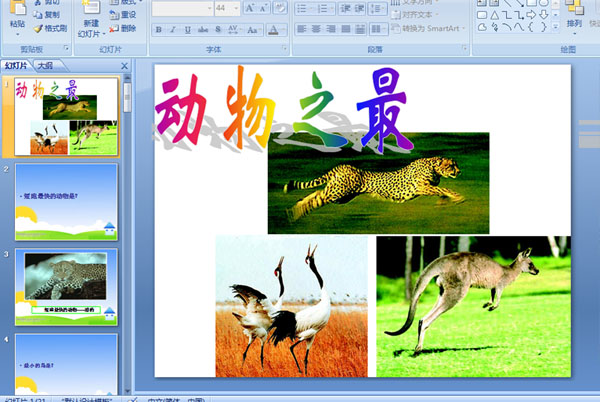The width and height of the screenshot is (600, 402).
Task: Open the Paragraph (段落) dialog launcher
Action: click(x=465, y=48)
